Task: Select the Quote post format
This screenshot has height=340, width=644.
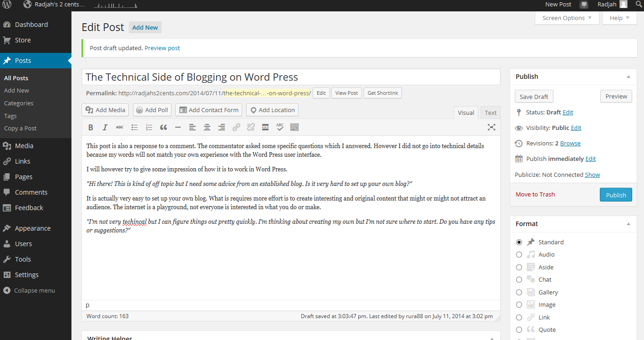Action: click(x=519, y=330)
